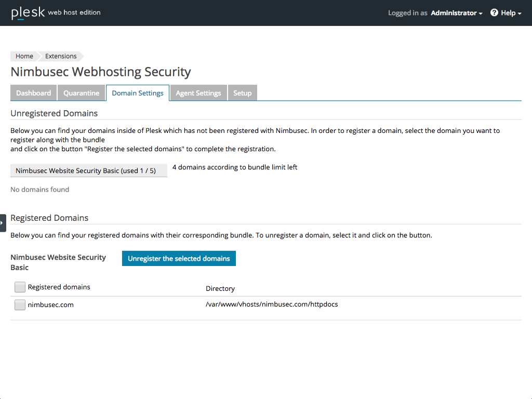Go to the Extensions breadcrumb

coord(61,56)
